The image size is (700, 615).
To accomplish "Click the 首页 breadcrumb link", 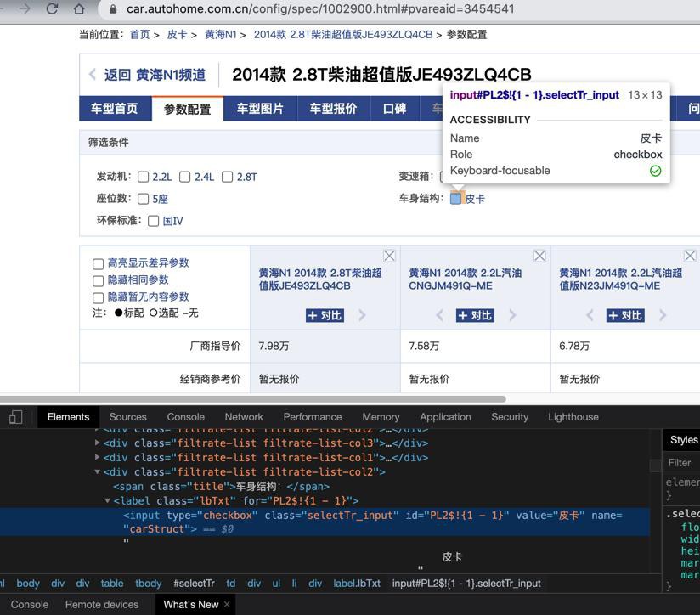I will tap(139, 34).
